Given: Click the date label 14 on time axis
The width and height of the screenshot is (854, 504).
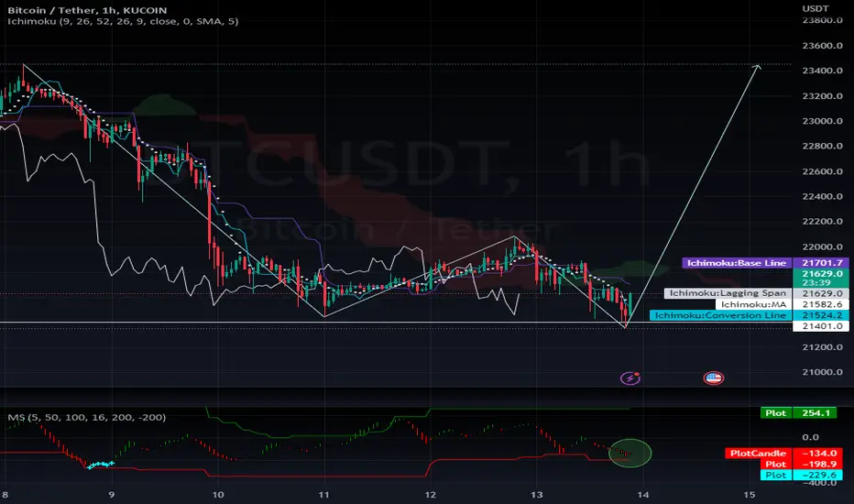Looking at the screenshot, I should [x=643, y=495].
